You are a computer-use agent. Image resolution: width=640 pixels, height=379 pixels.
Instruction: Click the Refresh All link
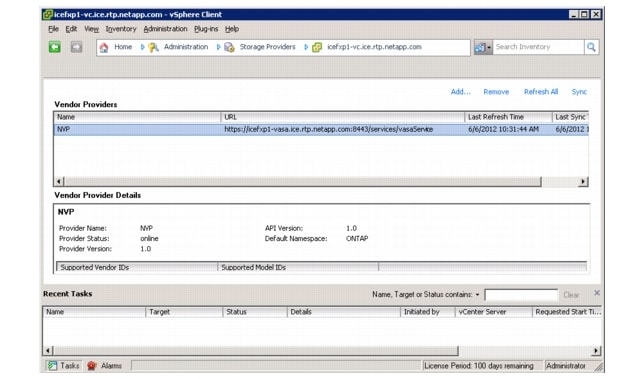pos(541,92)
